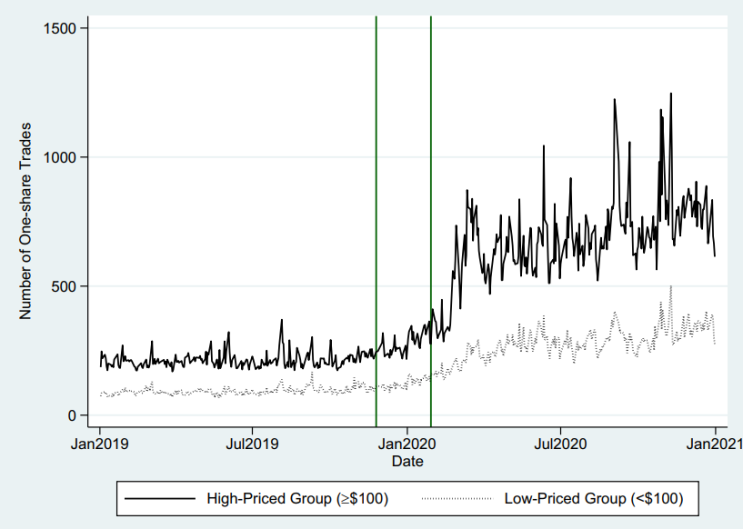Select the Low-Priced Group legend label
The image size is (743, 529).
click(x=594, y=499)
